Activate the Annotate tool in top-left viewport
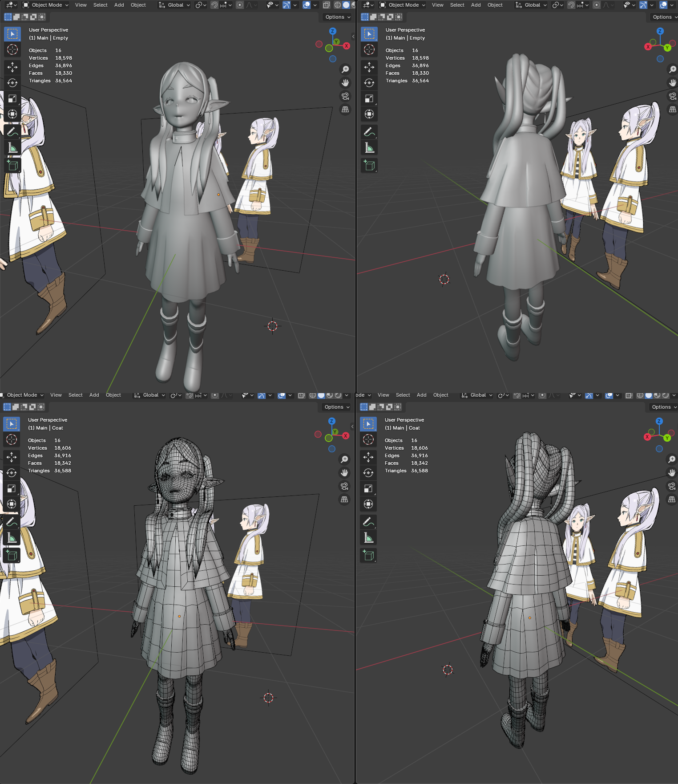The width and height of the screenshot is (678, 784). [x=12, y=132]
